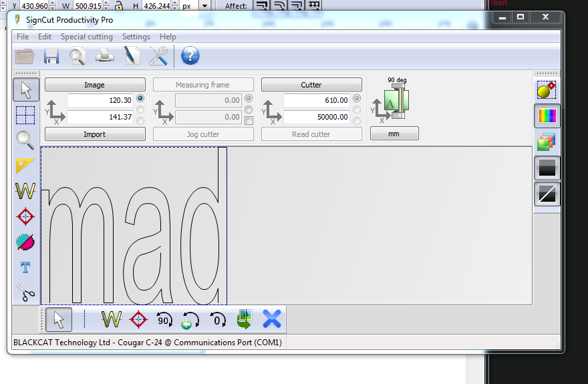Select the pink and teal circle tool

pyautogui.click(x=25, y=242)
